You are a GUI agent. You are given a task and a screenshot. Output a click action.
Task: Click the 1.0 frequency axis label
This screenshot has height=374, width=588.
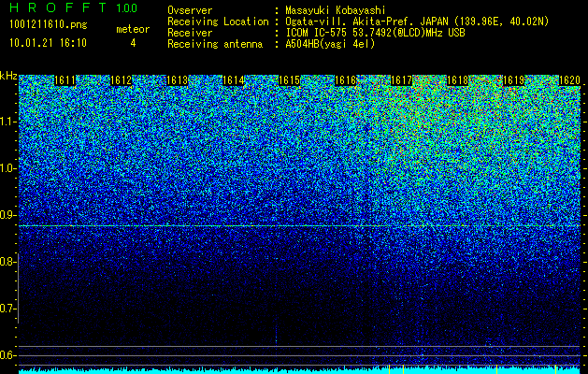(x=7, y=168)
